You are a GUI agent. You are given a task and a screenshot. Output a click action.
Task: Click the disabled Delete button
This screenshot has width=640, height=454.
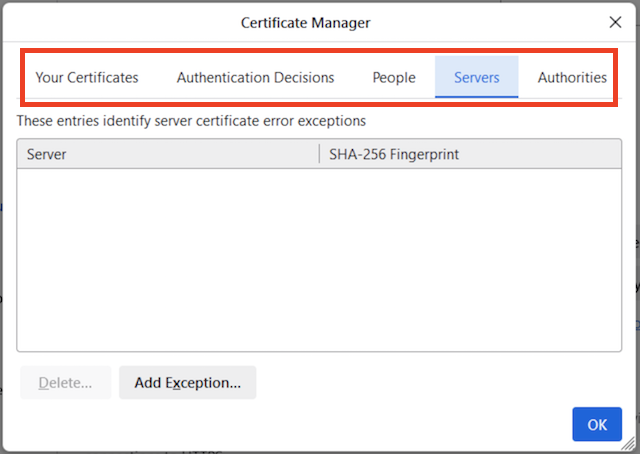[66, 383]
